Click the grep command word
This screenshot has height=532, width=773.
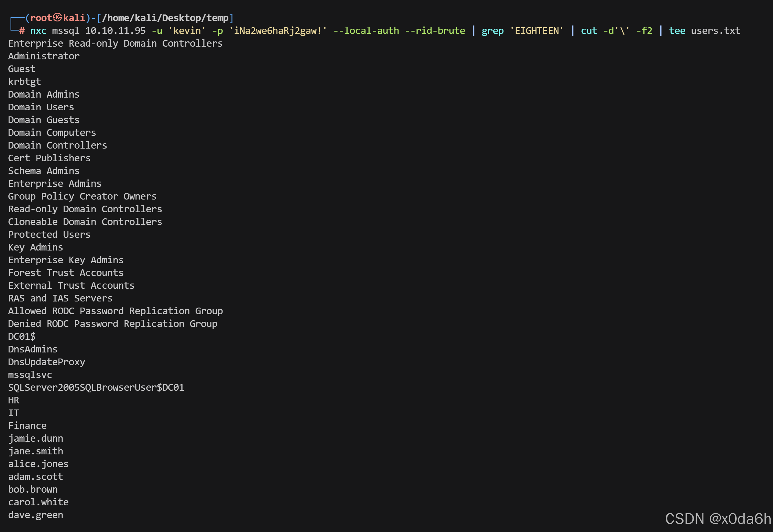[492, 31]
